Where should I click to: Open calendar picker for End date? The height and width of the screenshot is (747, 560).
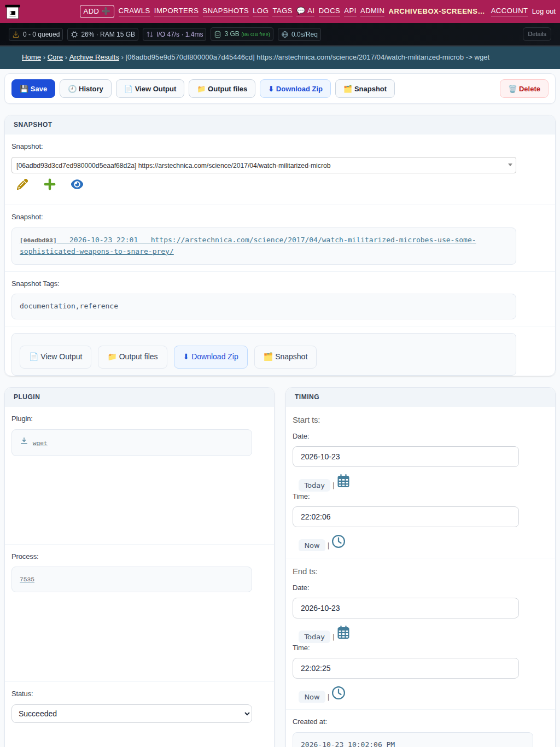[343, 633]
